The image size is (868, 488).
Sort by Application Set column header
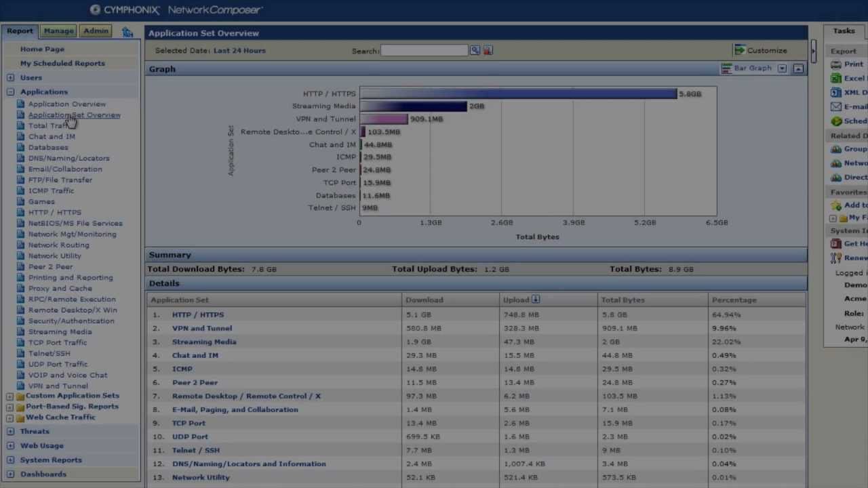point(180,300)
